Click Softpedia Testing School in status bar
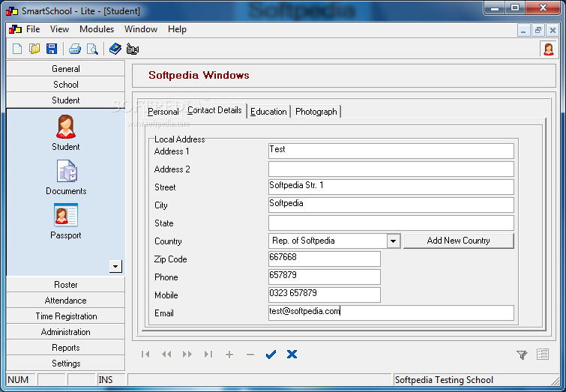 coord(444,380)
